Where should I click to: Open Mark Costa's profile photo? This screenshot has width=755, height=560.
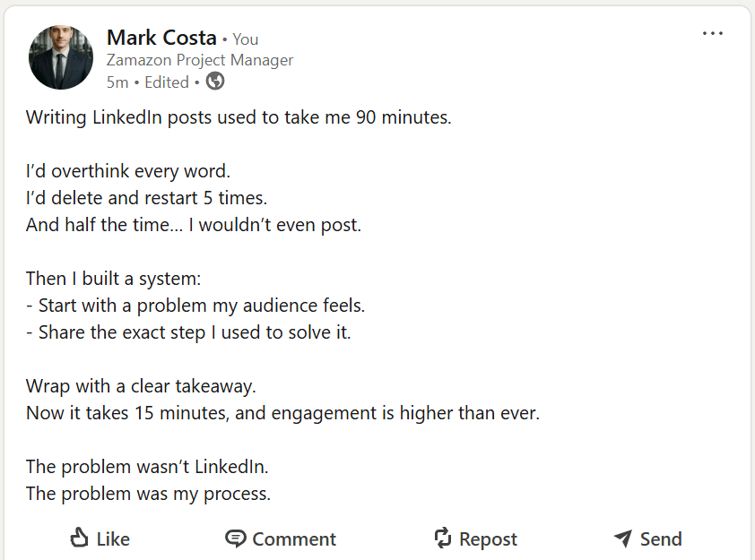pyautogui.click(x=61, y=57)
